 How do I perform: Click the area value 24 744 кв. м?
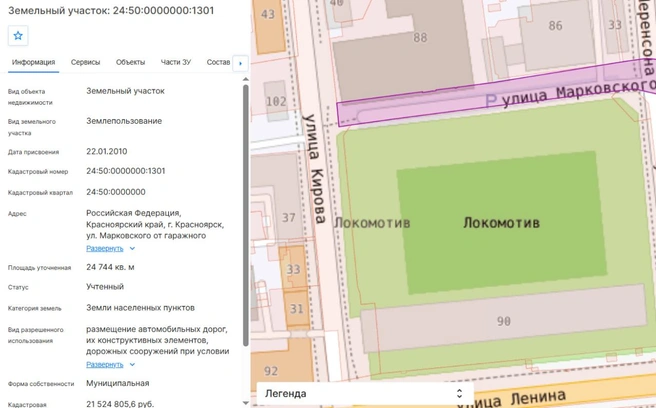(110, 267)
